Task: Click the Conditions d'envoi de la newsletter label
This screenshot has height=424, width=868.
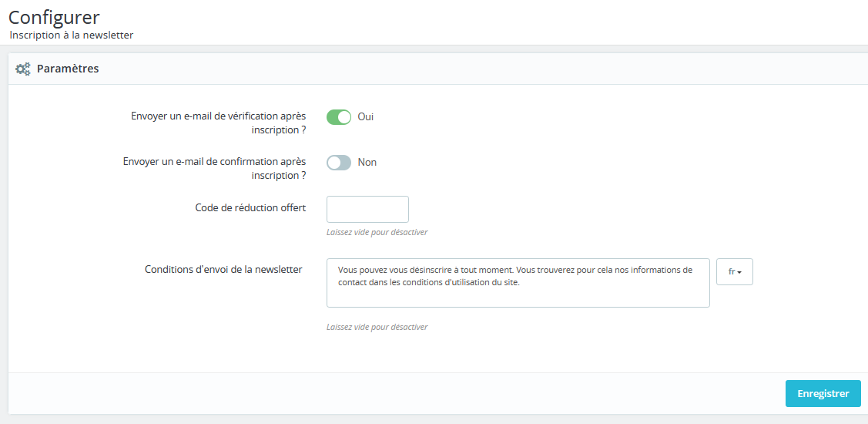Action: click(223, 269)
